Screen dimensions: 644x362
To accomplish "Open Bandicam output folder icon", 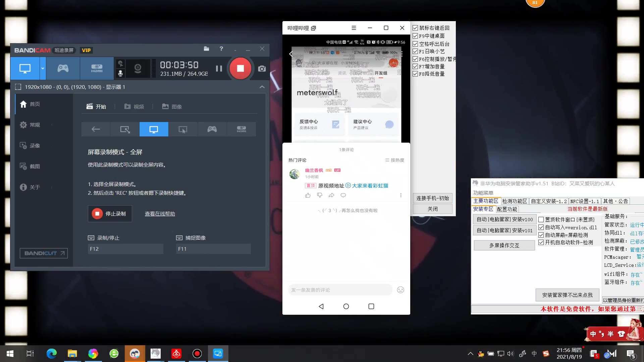I will coord(206,49).
